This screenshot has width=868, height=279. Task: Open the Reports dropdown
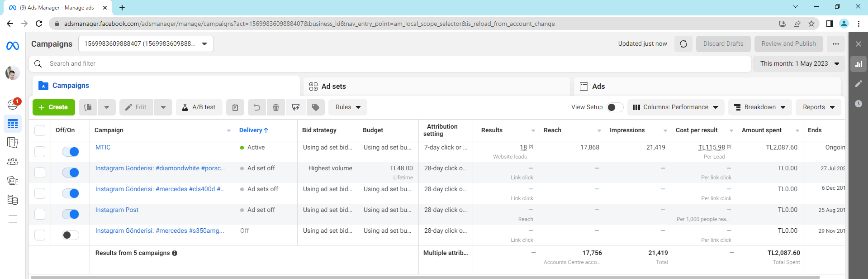pos(818,107)
